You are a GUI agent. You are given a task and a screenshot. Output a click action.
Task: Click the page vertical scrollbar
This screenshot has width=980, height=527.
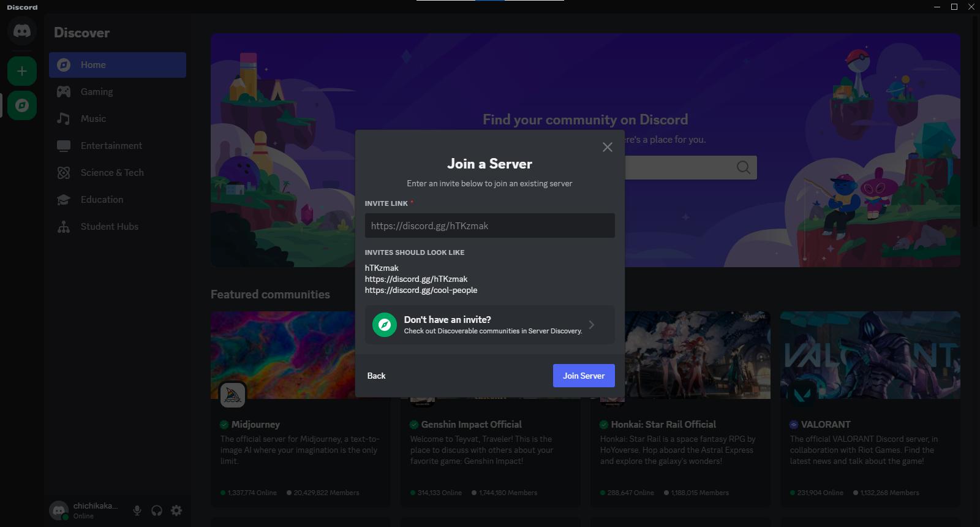[x=976, y=123]
